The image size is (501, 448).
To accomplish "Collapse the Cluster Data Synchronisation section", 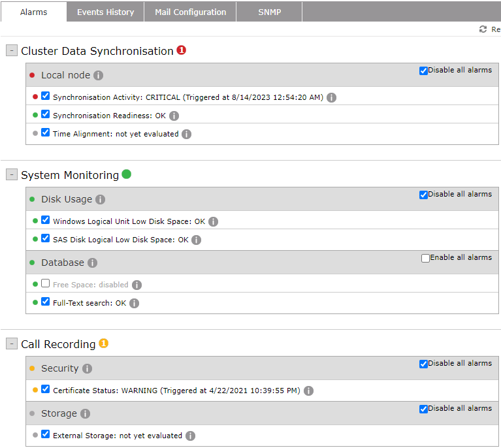I will [12, 51].
